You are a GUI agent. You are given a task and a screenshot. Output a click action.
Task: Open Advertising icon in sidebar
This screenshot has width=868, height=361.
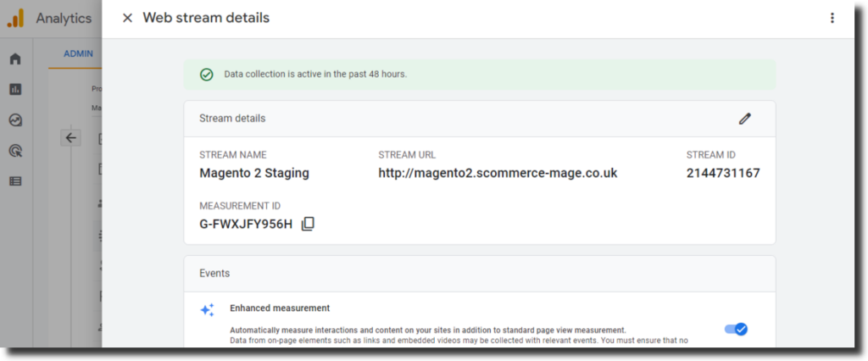(15, 150)
